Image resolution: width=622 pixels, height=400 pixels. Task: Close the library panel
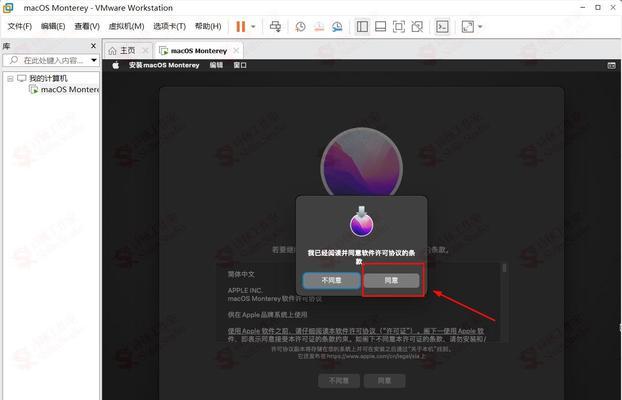pyautogui.click(x=94, y=46)
